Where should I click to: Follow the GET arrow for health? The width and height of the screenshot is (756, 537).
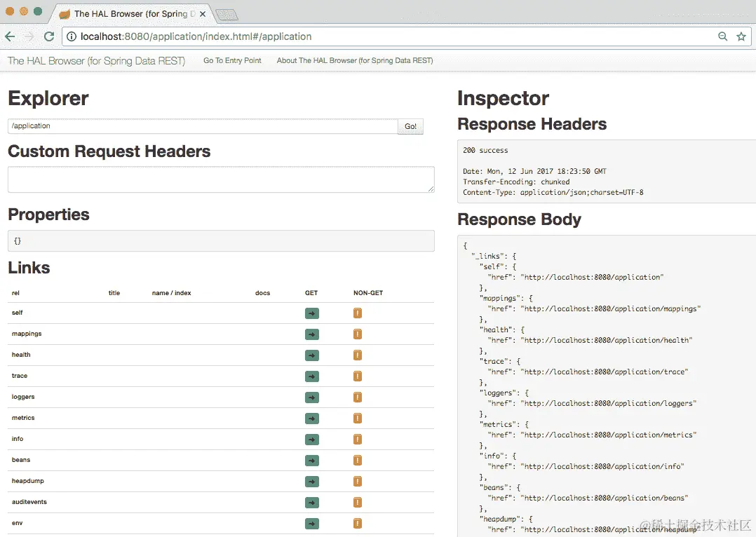coord(312,355)
